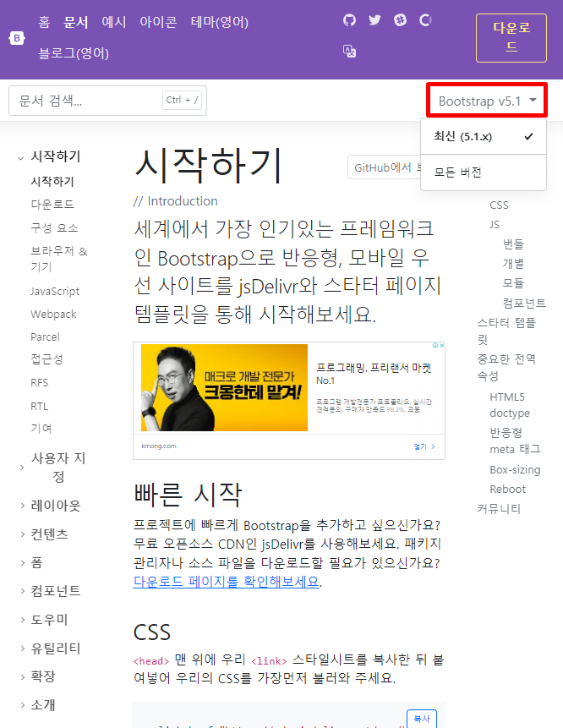The height and width of the screenshot is (728, 563).
Task: Click the 열기 ad link
Action: (424, 446)
